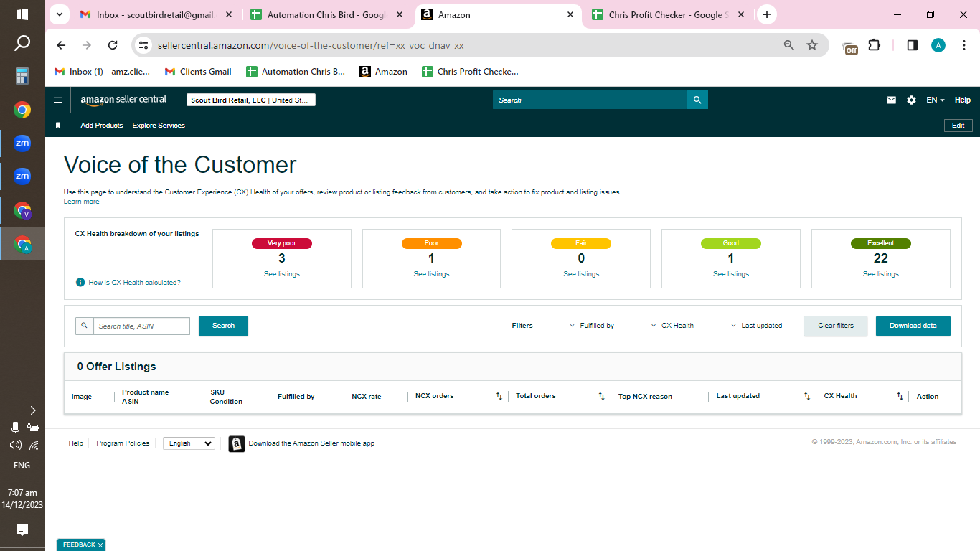Viewport: 980px width, 551px height.
Task: Open the Chris Profit Checke... bookmark
Action: coord(470,72)
